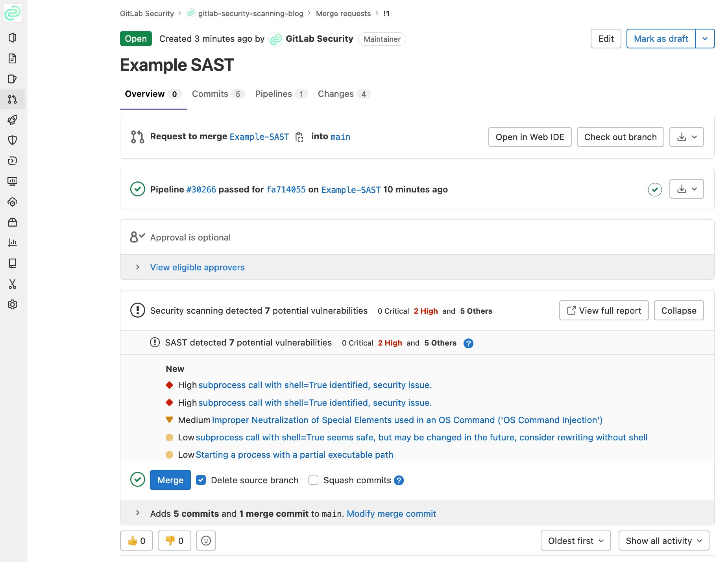Click the thumbs up reaction button

coord(137,541)
